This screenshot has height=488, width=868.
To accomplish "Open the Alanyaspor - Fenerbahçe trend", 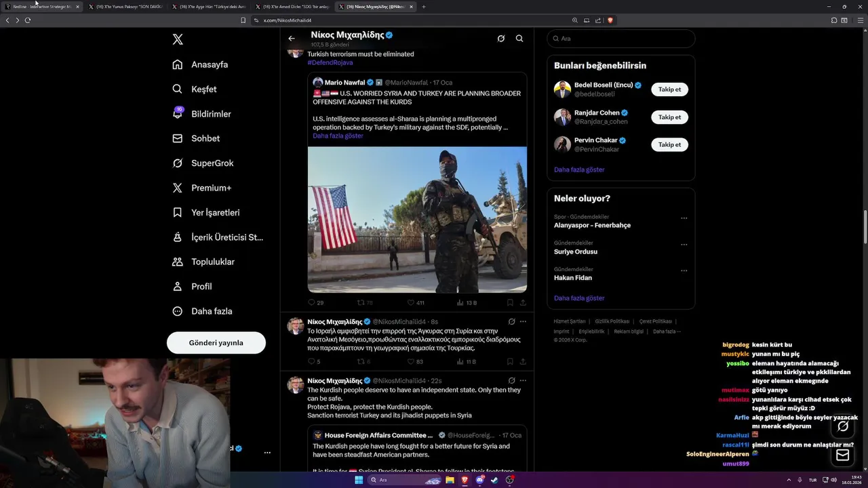I will click(592, 225).
